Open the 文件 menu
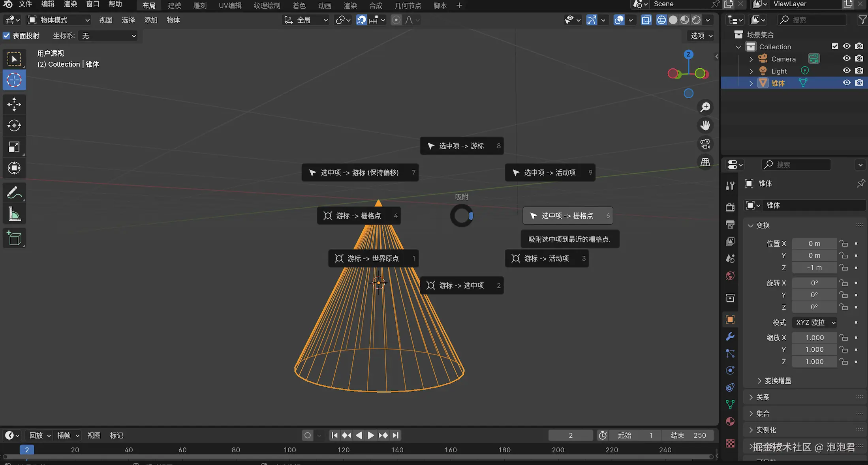 25,4
